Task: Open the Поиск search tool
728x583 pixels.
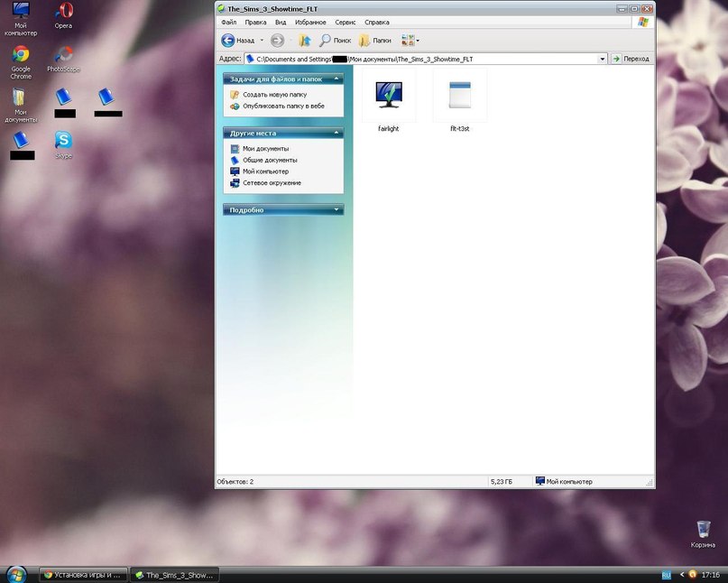Action: (x=336, y=41)
